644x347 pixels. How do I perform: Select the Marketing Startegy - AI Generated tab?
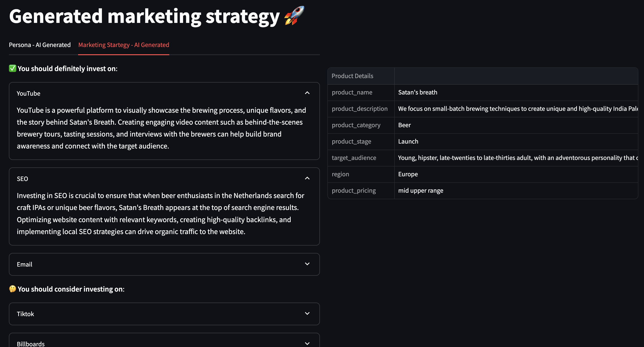click(x=123, y=45)
